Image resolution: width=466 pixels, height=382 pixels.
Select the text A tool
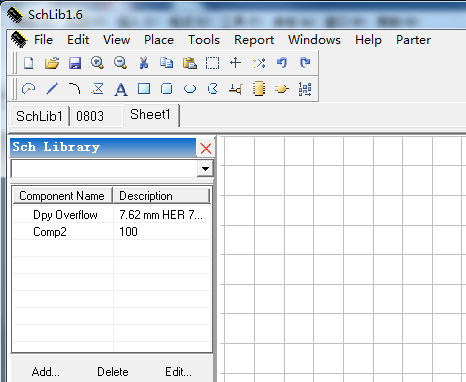tap(121, 89)
